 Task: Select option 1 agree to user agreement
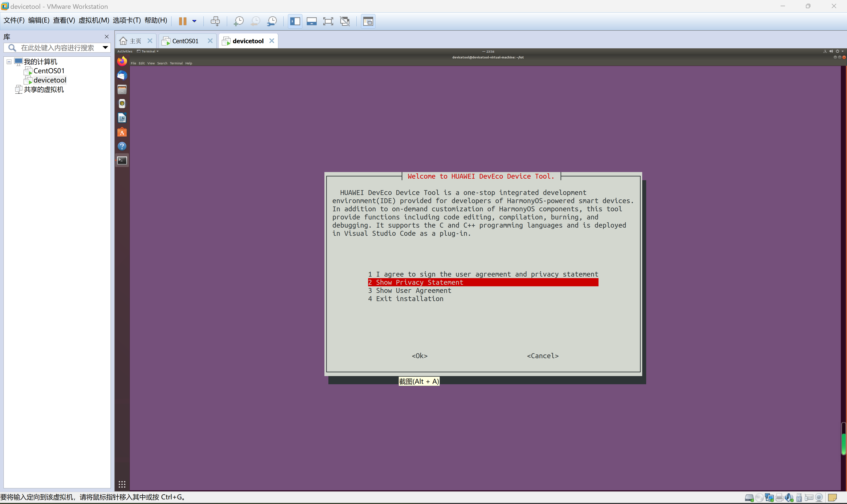click(x=482, y=274)
